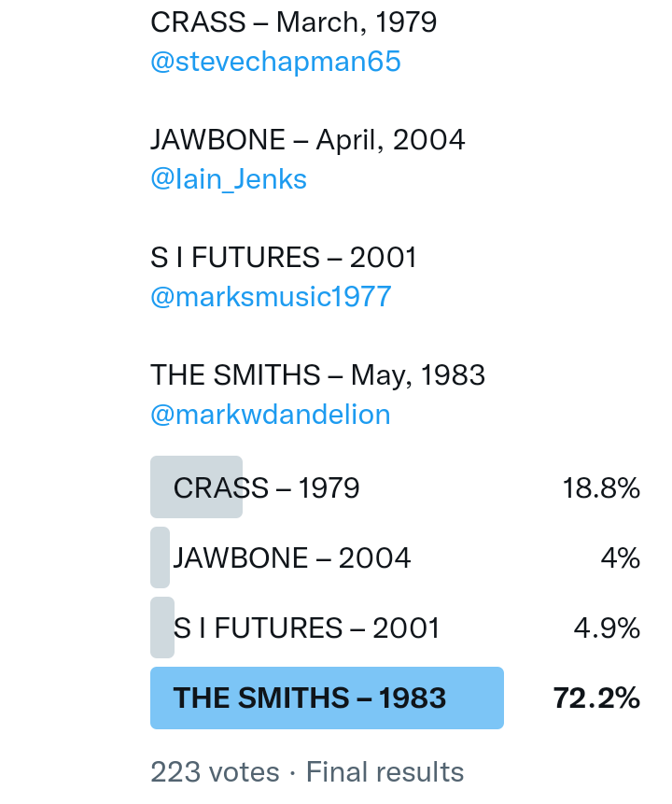Select the winning blue 'THE SMITHS – 1983' bar
The height and width of the screenshot is (804, 672).
coord(327,698)
